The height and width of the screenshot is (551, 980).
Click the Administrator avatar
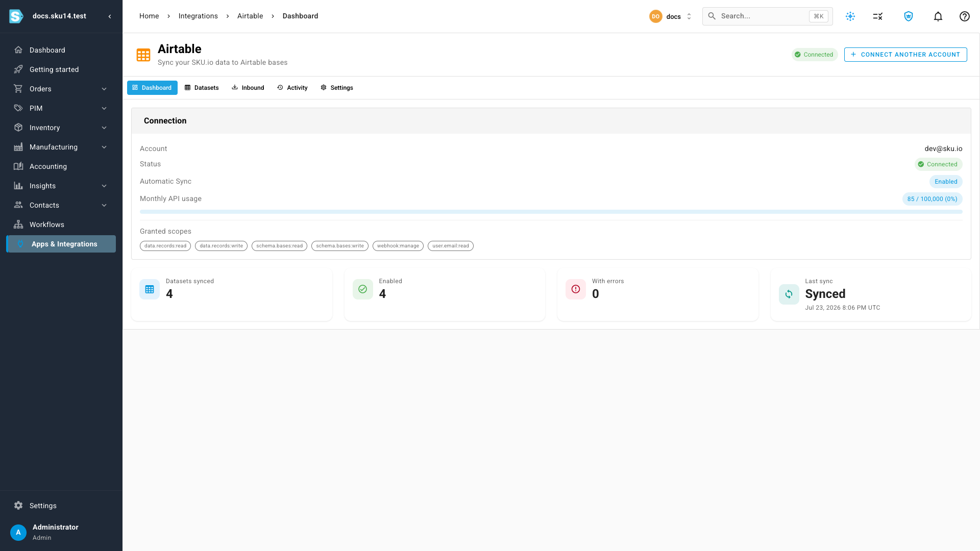pyautogui.click(x=18, y=532)
